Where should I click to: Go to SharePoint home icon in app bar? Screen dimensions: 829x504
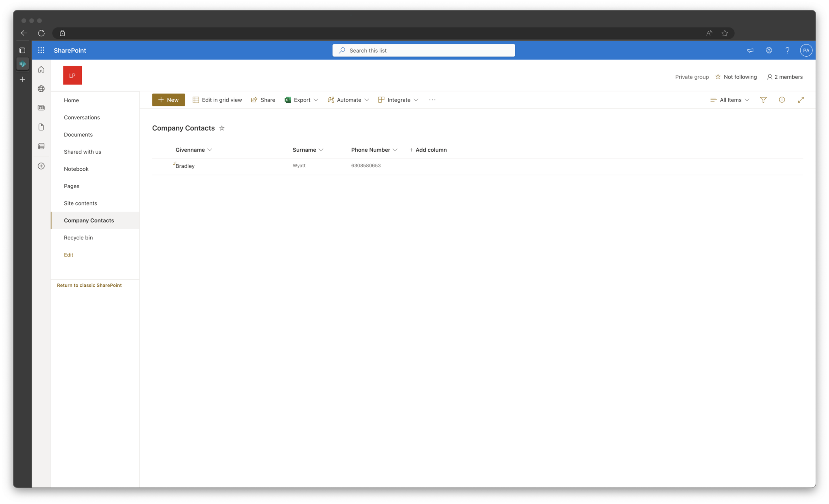coord(41,70)
